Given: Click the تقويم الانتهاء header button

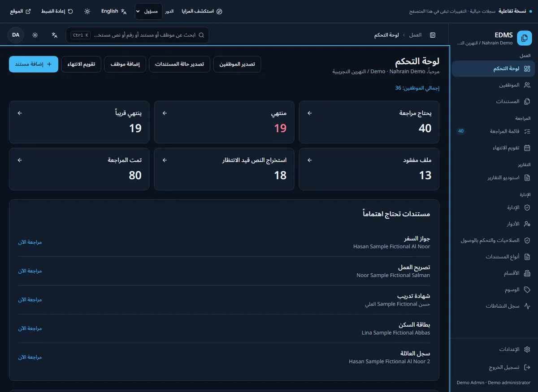Looking at the screenshot, I should coord(81,64).
